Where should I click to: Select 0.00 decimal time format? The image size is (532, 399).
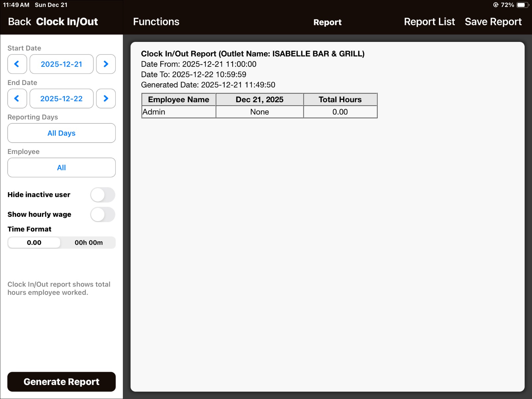pyautogui.click(x=34, y=243)
